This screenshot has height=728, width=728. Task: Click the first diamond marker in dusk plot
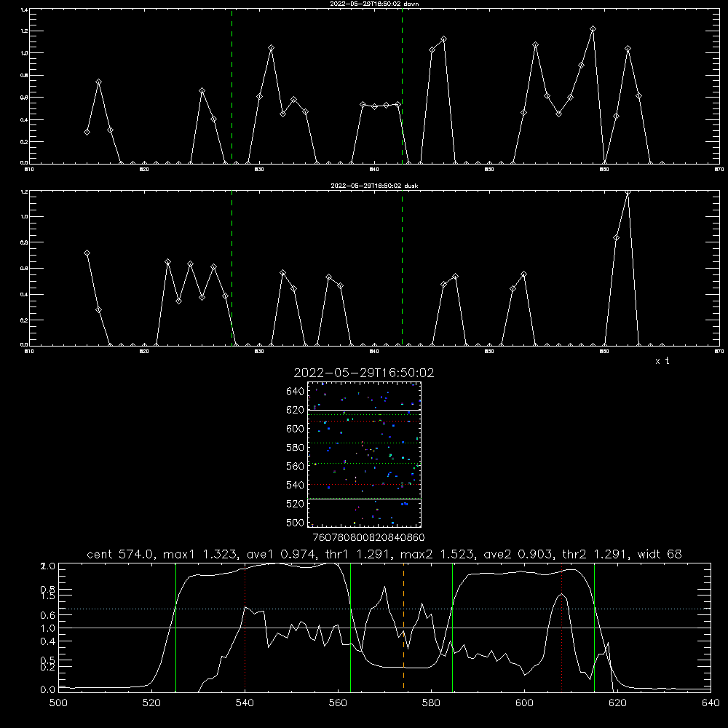[x=87, y=253]
